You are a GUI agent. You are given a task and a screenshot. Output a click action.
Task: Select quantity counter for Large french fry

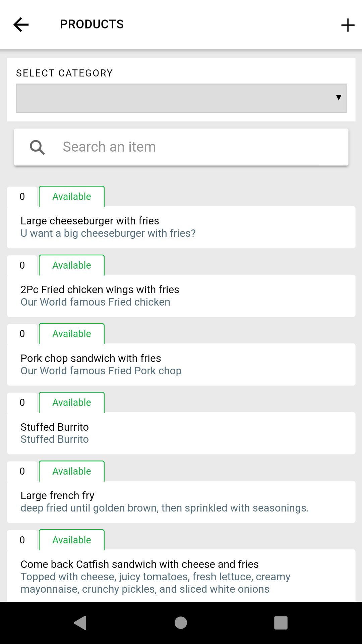pyautogui.click(x=22, y=471)
